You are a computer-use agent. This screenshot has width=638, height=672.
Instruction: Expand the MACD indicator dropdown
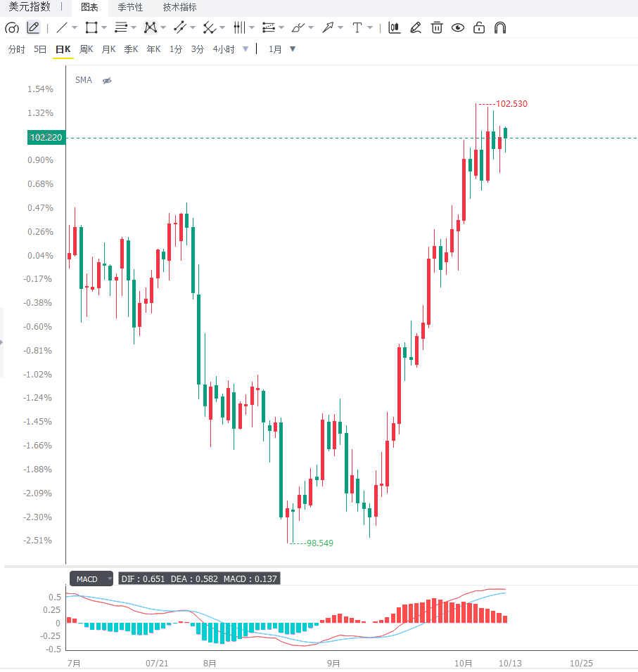tap(110, 579)
